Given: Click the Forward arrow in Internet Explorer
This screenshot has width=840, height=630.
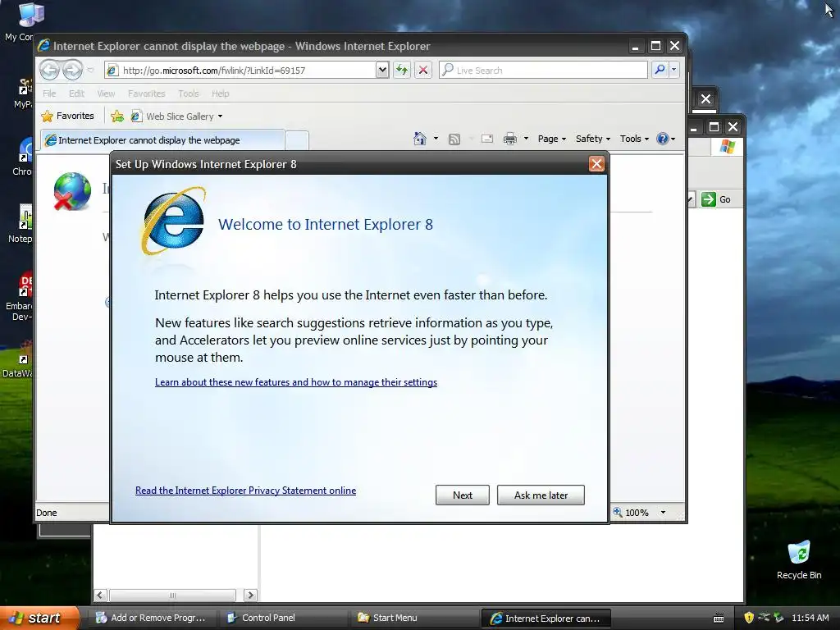Looking at the screenshot, I should [x=72, y=70].
